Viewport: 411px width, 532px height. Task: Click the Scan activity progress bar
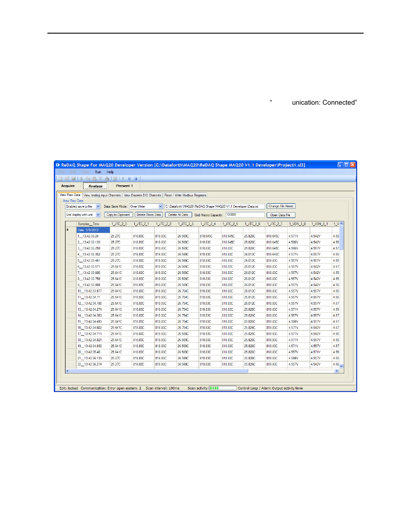[223, 388]
